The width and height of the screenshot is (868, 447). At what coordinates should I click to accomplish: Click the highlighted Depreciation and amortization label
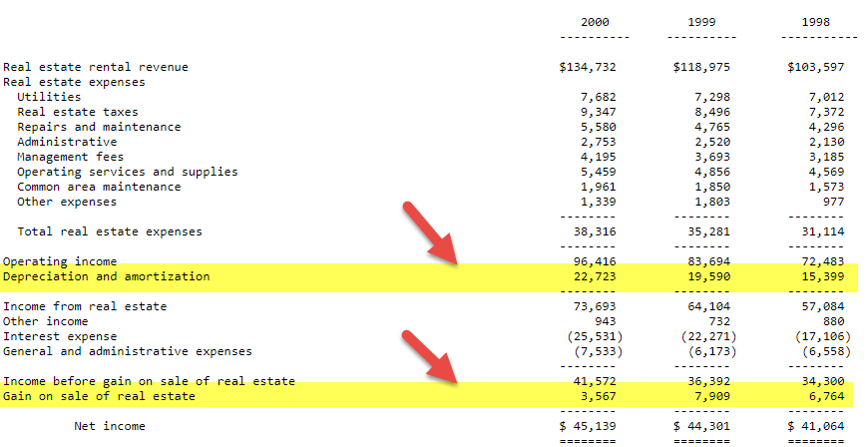pyautogui.click(x=107, y=276)
